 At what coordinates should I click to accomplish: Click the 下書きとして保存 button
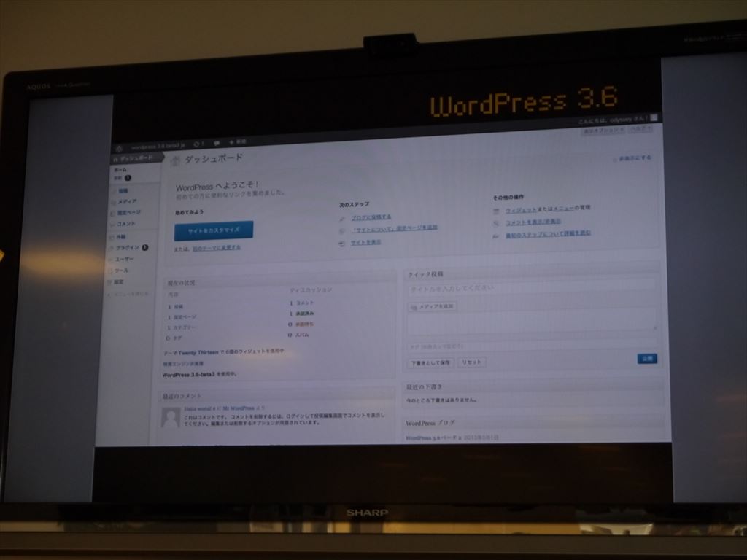pos(430,363)
